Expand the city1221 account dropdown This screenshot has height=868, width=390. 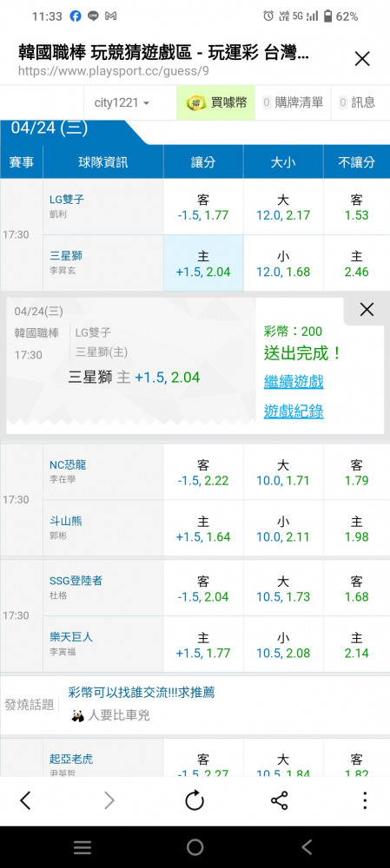coord(122,102)
